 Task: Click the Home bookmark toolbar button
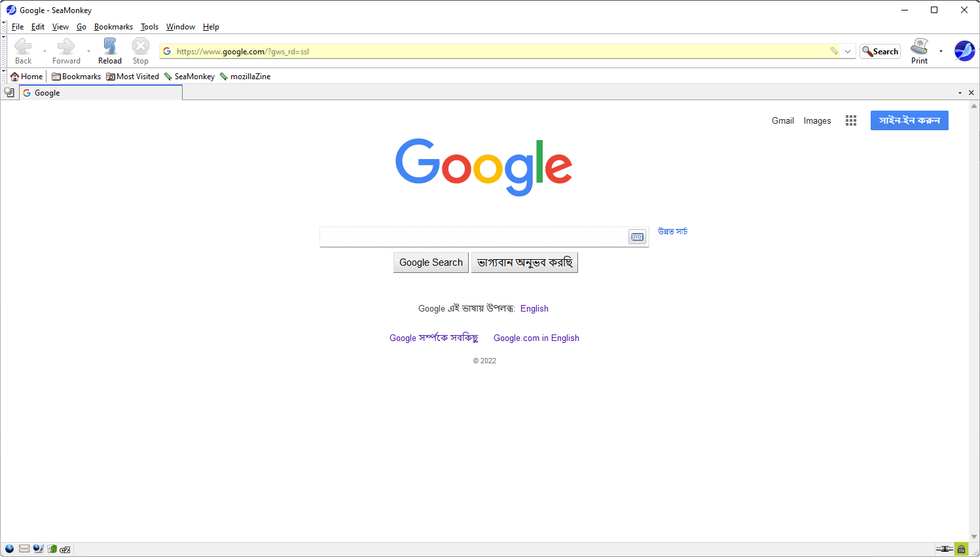[26, 77]
